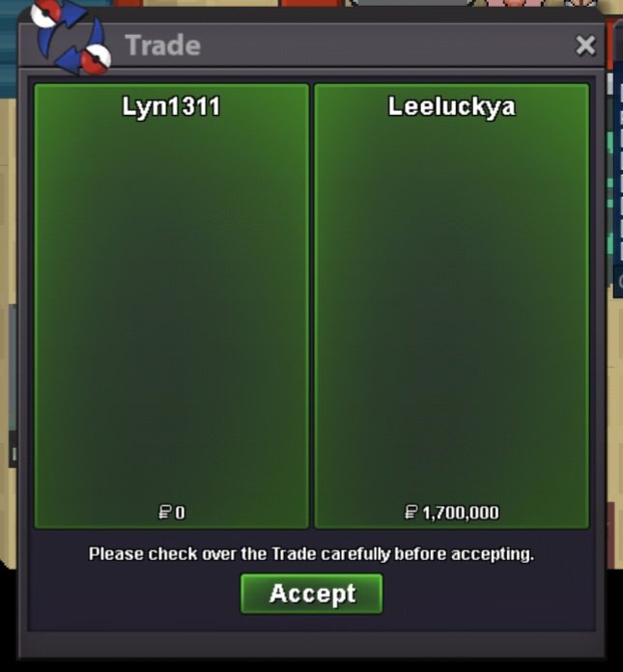
Task: Click the divider between the two offer panels
Action: pyautogui.click(x=312, y=306)
